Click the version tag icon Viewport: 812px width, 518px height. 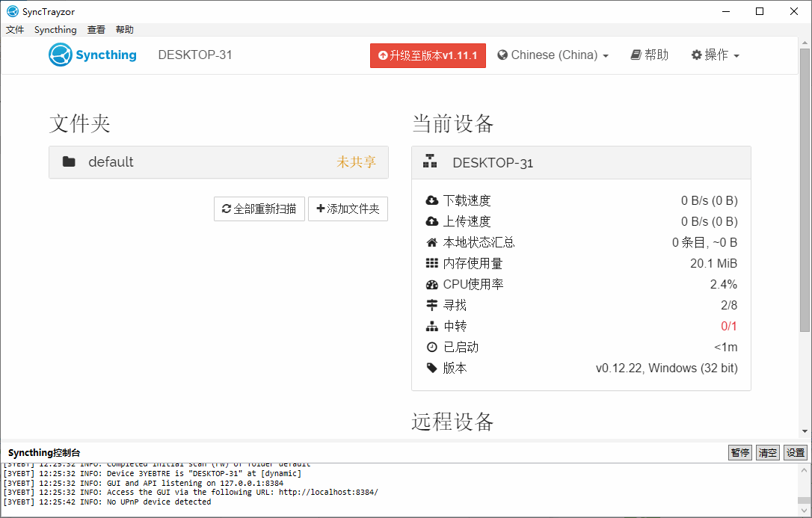coord(432,368)
